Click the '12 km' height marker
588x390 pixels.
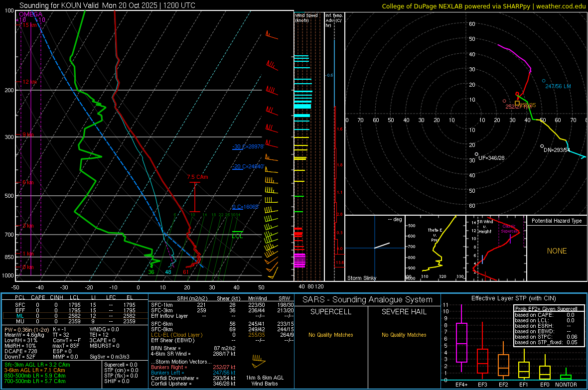pyautogui.click(x=29, y=82)
